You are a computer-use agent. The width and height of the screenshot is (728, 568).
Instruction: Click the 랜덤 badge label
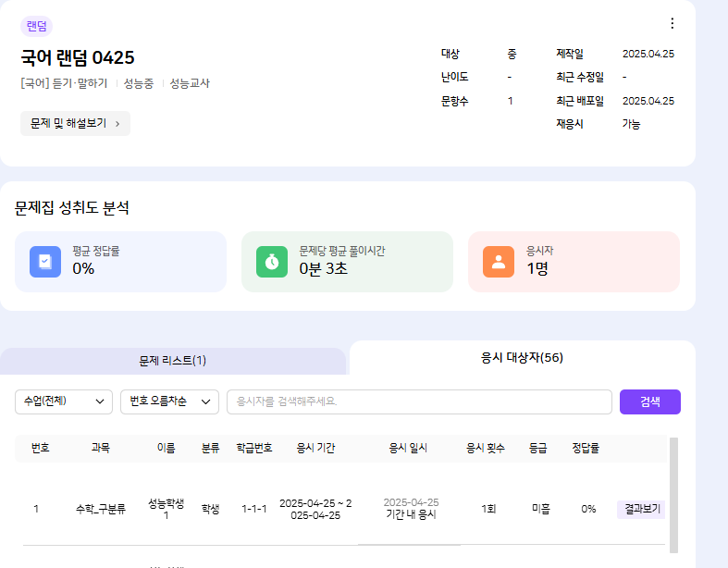click(36, 26)
